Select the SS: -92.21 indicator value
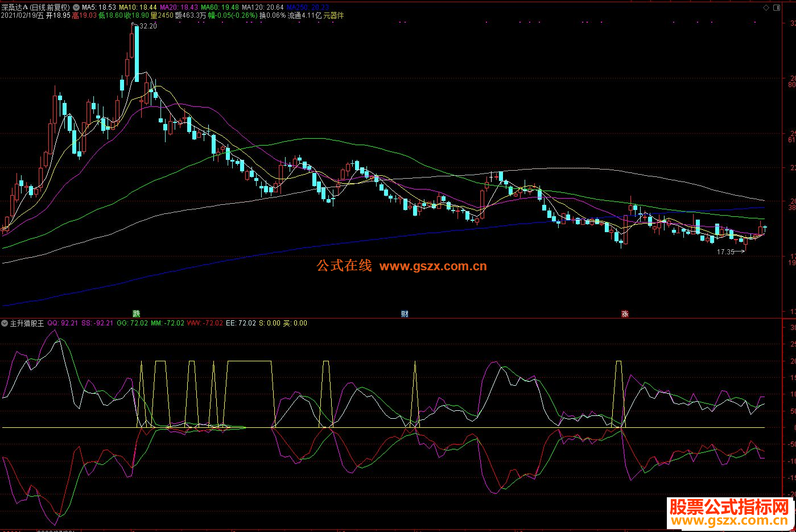The height and width of the screenshot is (532, 796). (97, 323)
